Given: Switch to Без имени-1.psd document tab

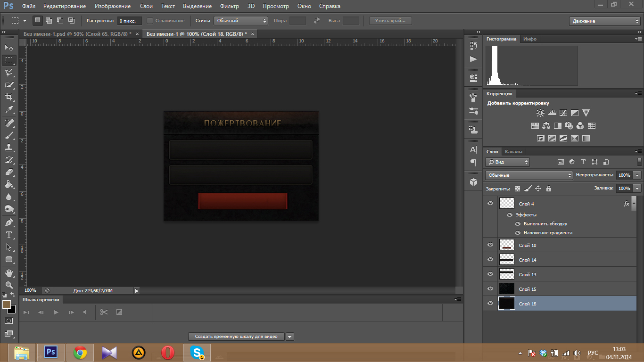Looking at the screenshot, I should pyautogui.click(x=78, y=34).
